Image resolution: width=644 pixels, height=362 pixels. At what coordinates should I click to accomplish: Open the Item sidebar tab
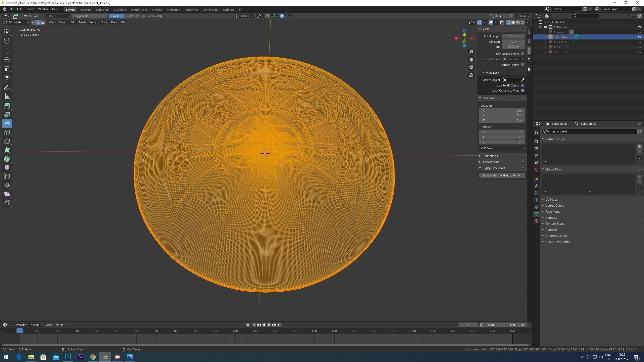coord(529,31)
